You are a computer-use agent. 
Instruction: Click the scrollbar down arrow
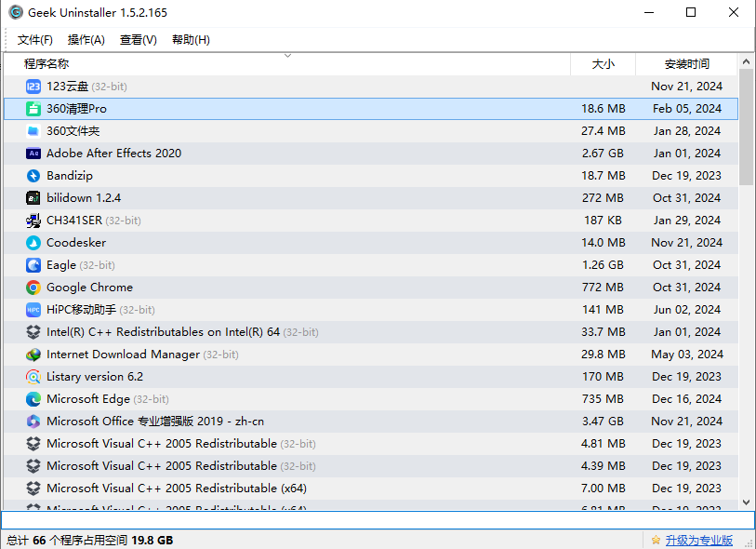pos(747,502)
